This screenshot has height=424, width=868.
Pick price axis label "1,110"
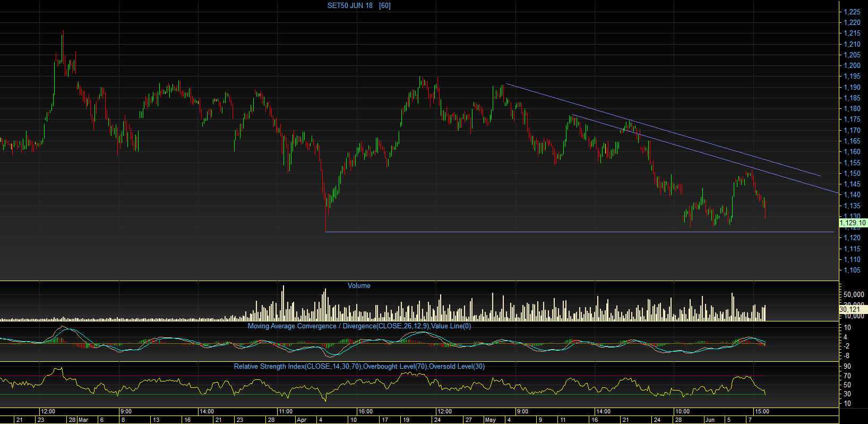point(852,259)
